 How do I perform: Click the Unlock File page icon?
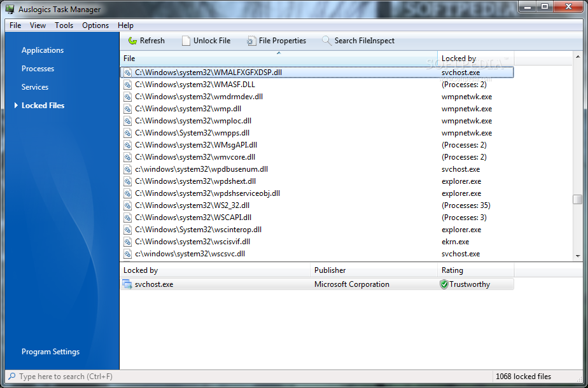(186, 41)
